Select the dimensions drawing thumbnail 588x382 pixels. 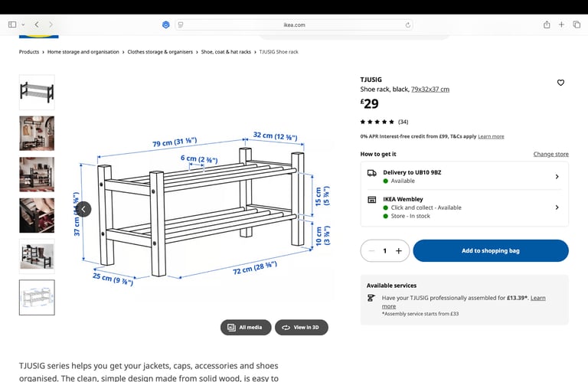(x=37, y=297)
